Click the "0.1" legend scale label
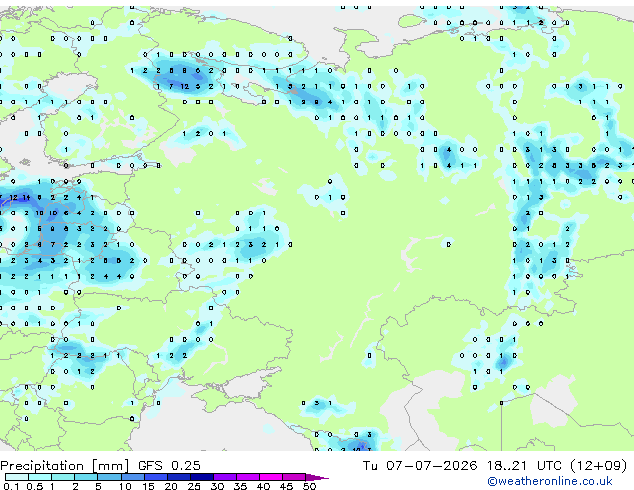The image size is (634, 490). tap(10, 486)
